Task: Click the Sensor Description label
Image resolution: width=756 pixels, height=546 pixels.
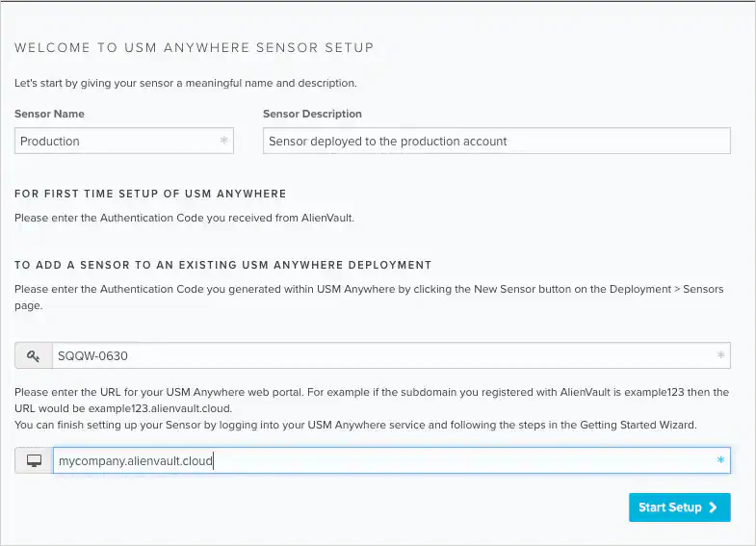Action: [x=312, y=114]
